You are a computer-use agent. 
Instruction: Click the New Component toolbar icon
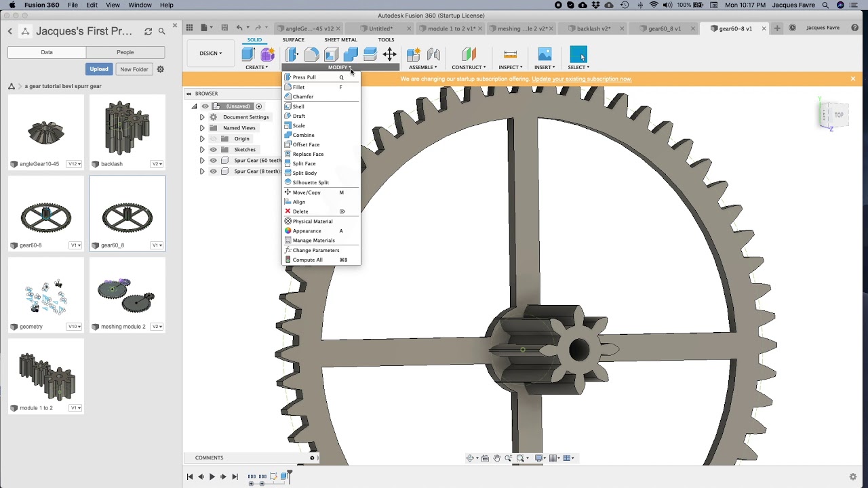[414, 54]
